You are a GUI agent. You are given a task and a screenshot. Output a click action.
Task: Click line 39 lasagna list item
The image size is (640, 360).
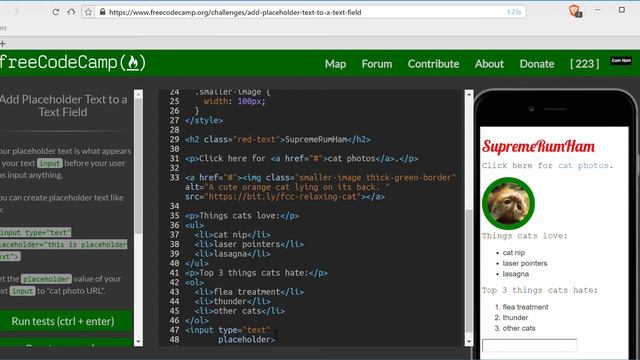232,254
